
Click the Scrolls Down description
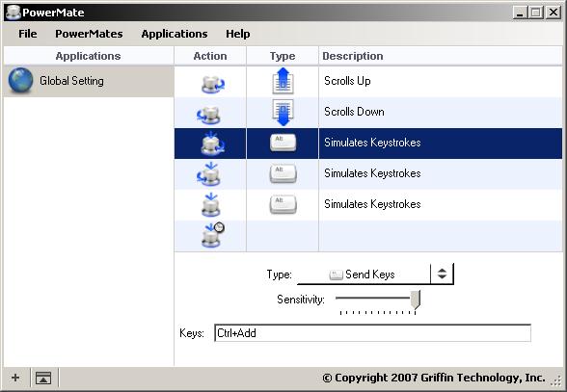(x=354, y=112)
